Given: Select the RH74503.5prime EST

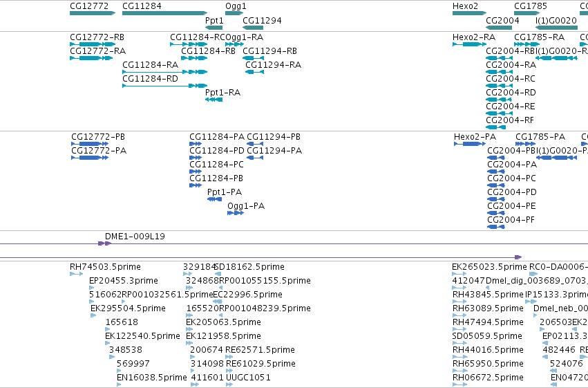Looking at the screenshot, I should tap(77, 275).
